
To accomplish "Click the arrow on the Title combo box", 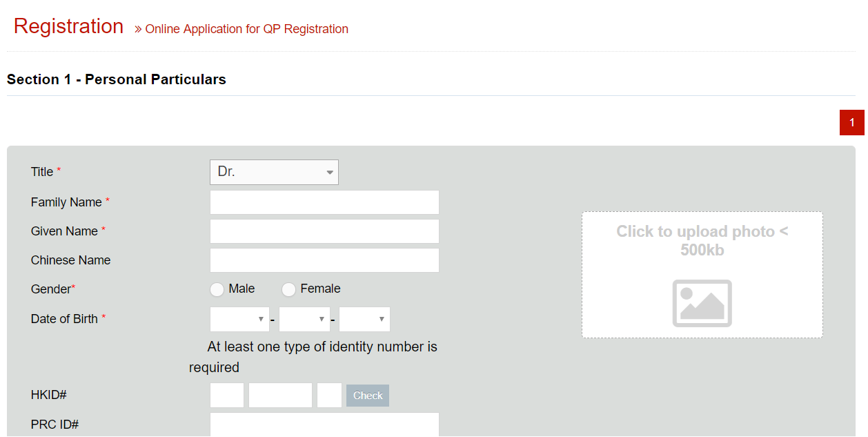I will [x=330, y=173].
